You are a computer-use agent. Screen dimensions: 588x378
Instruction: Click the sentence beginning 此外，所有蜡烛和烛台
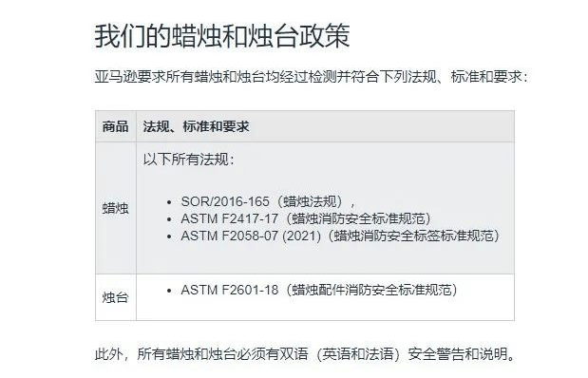point(305,353)
